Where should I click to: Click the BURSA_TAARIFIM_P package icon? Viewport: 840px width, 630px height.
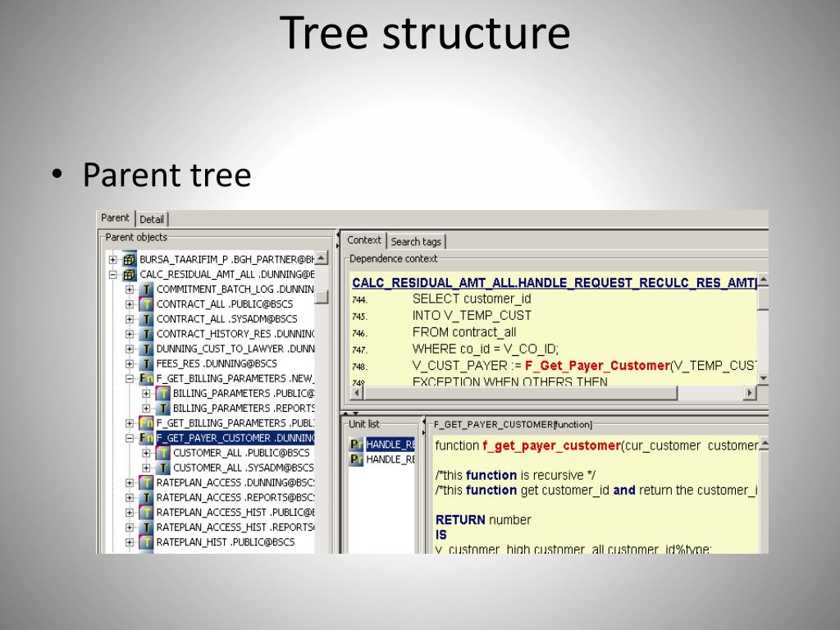tap(130, 260)
